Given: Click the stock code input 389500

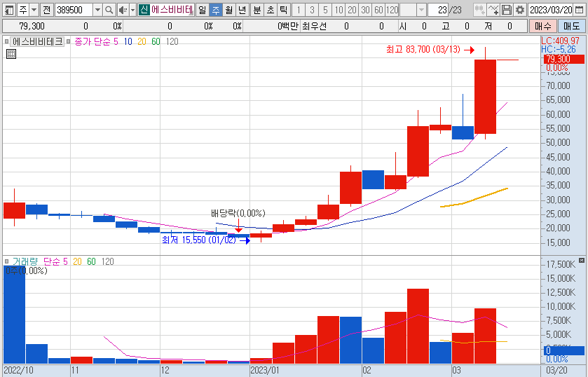Looking at the screenshot, I should [x=74, y=10].
